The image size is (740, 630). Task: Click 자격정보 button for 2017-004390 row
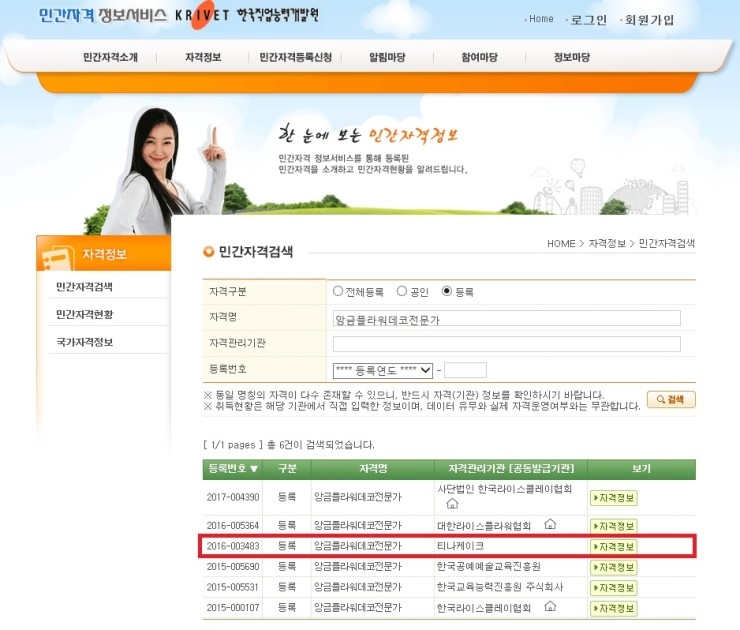614,498
